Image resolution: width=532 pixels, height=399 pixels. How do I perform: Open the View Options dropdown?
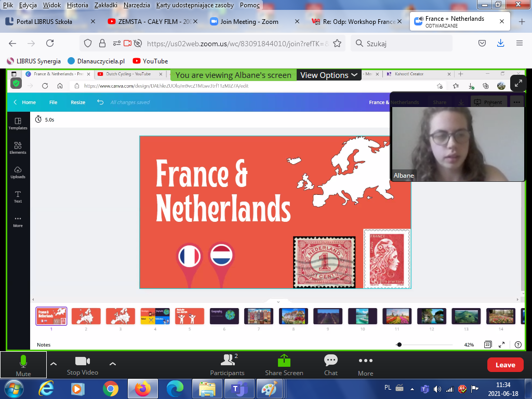329,75
